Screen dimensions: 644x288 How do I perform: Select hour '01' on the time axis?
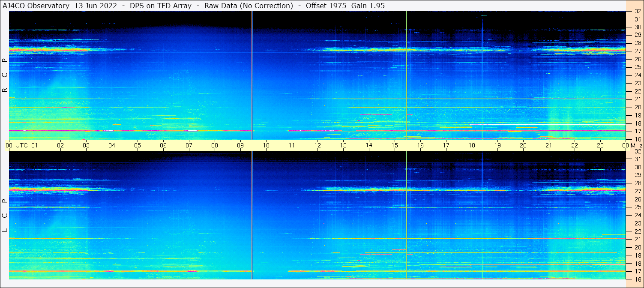click(x=35, y=145)
